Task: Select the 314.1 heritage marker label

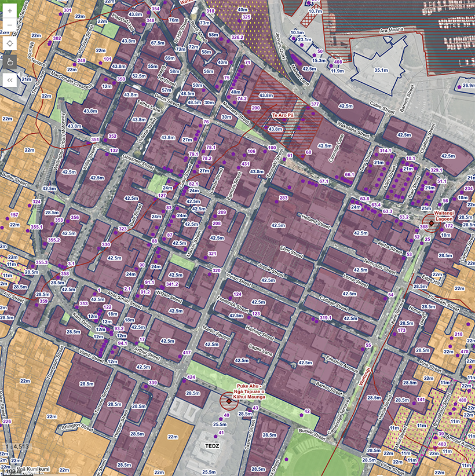Action: [385, 151]
